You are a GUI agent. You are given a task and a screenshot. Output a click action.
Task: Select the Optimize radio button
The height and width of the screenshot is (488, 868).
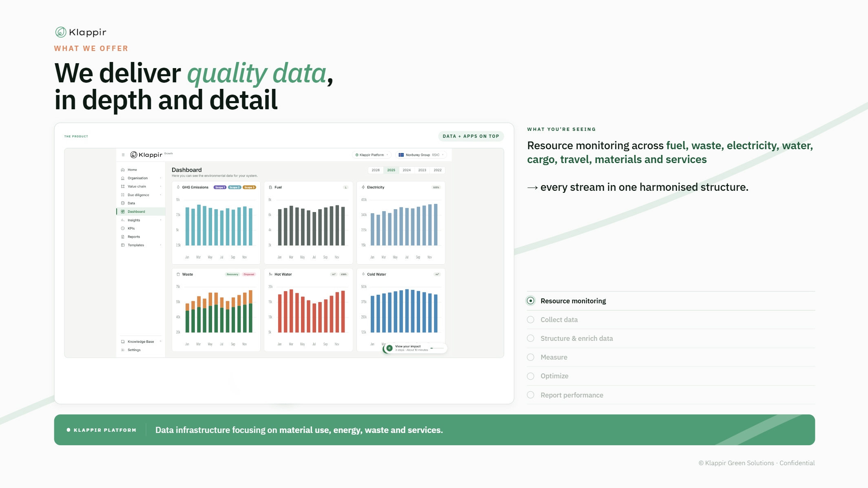pyautogui.click(x=531, y=376)
